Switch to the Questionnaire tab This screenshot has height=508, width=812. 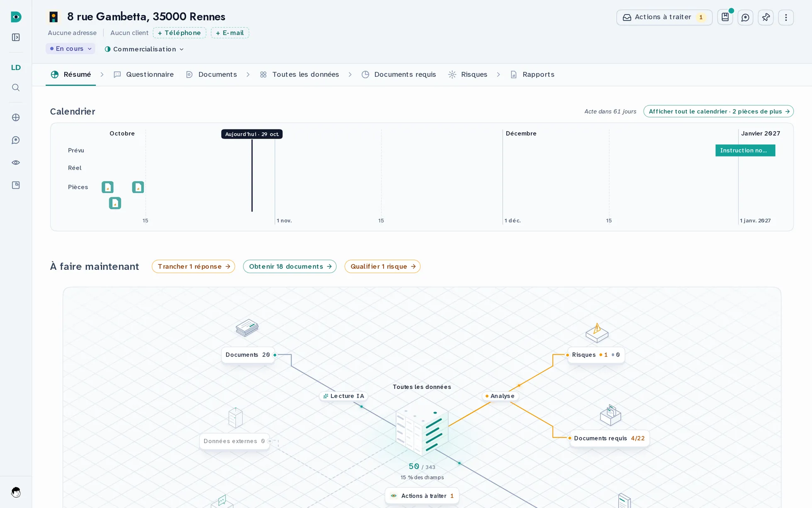[x=143, y=74]
